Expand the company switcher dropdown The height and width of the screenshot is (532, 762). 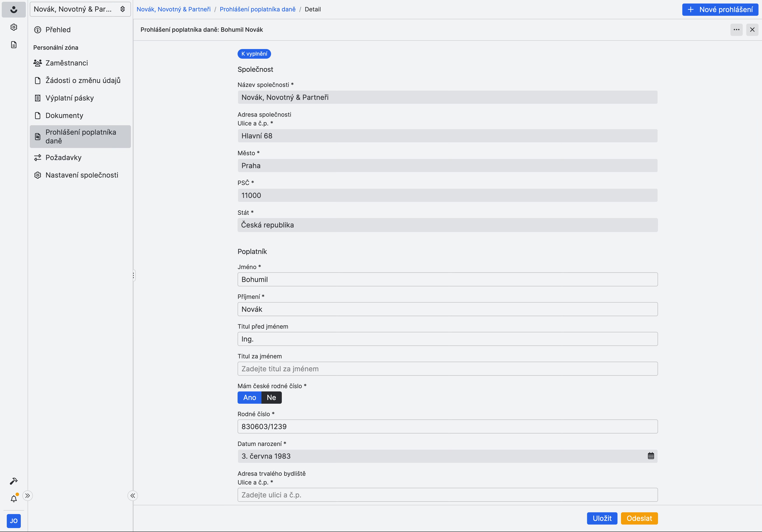pyautogui.click(x=80, y=9)
